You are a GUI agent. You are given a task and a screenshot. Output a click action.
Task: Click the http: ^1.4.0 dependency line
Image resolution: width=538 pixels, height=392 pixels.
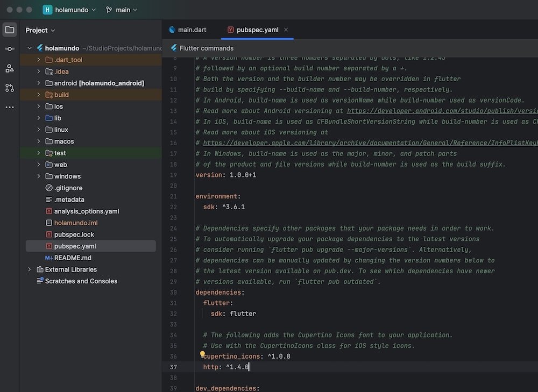(x=226, y=367)
